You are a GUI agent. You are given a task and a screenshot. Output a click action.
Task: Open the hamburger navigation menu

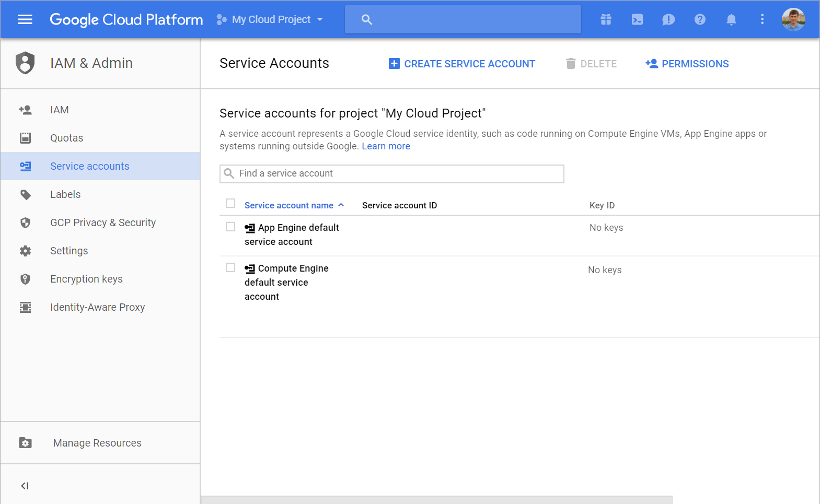tap(25, 19)
